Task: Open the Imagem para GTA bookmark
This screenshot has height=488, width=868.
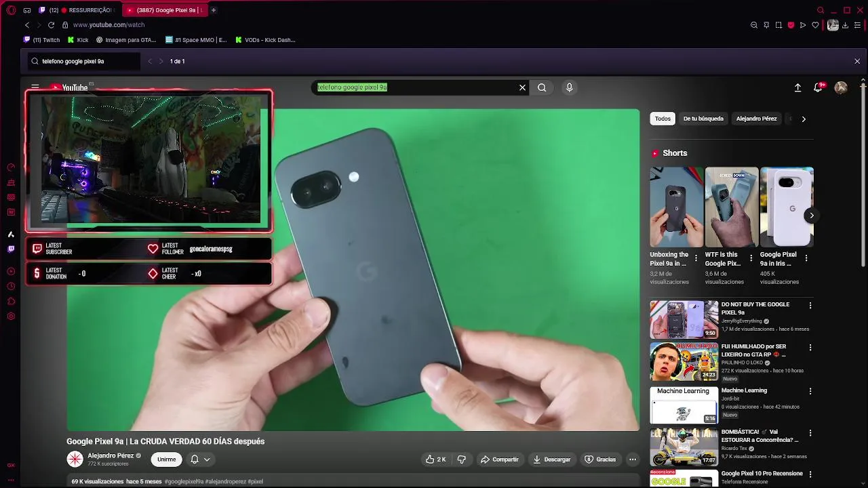Action: tap(126, 40)
